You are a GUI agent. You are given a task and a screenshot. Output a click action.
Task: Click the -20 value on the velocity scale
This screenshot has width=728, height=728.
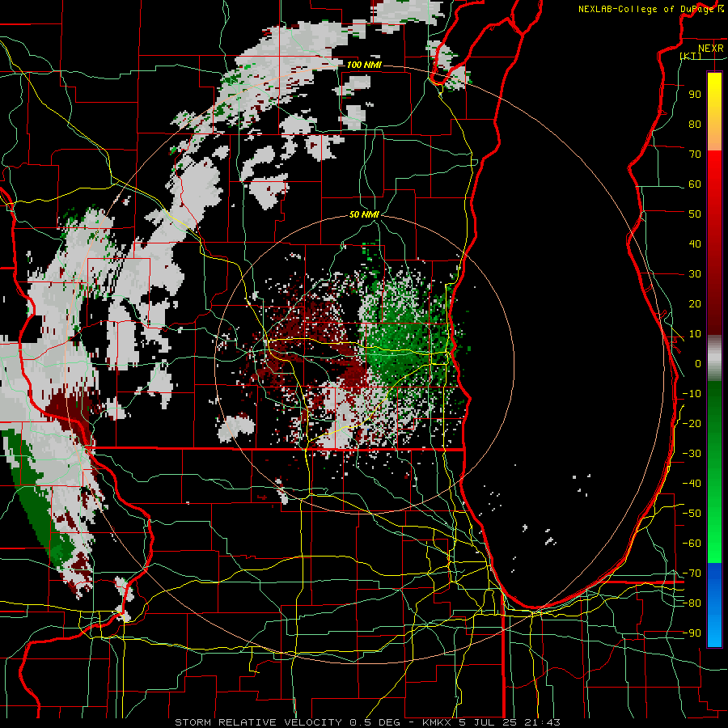click(x=692, y=423)
